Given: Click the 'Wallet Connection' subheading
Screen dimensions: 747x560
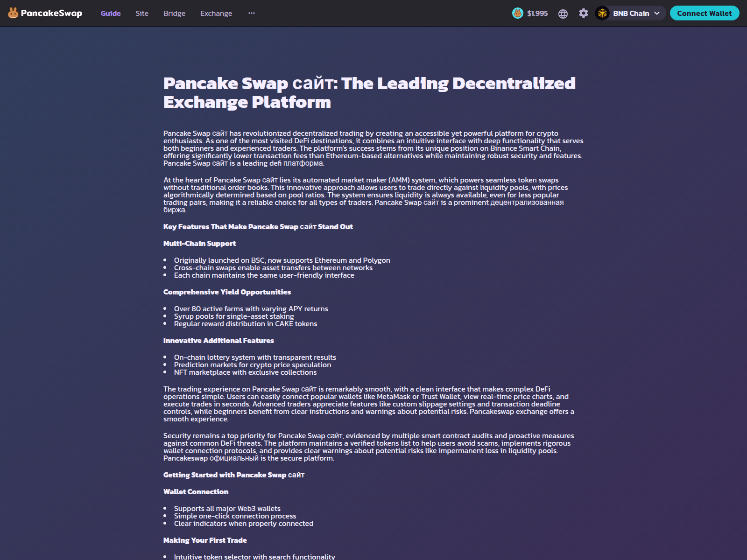Looking at the screenshot, I should tap(196, 492).
